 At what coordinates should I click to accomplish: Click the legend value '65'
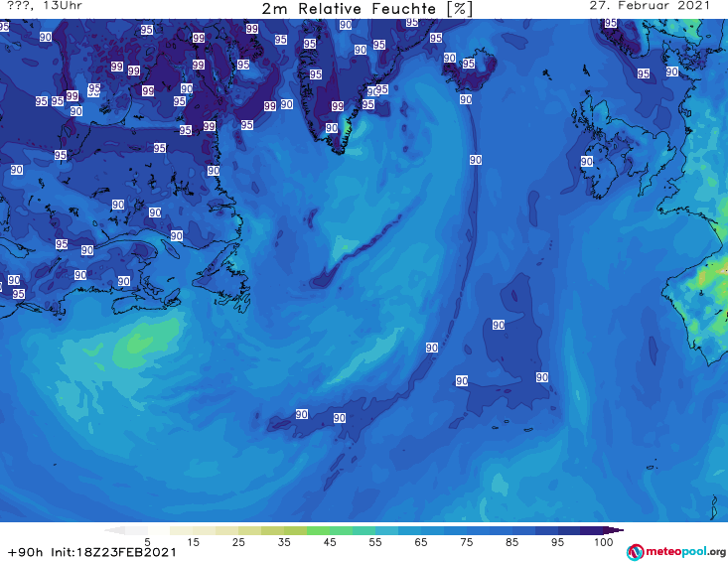coord(421,542)
